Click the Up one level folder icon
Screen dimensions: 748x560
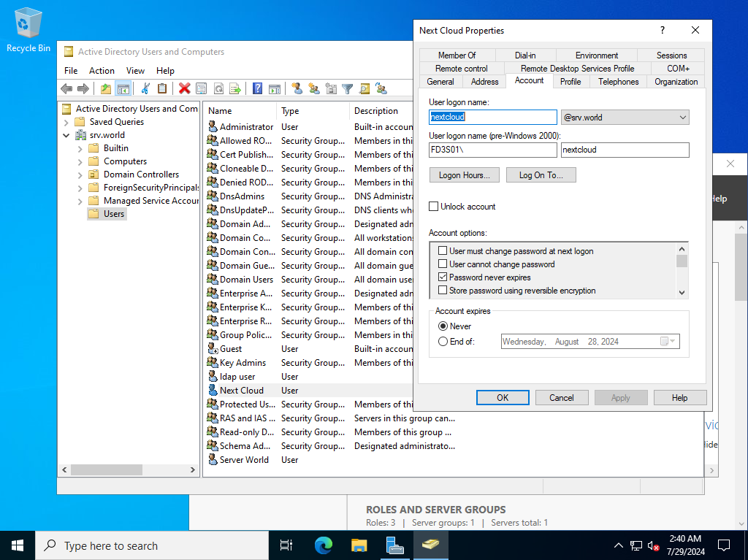click(x=105, y=88)
